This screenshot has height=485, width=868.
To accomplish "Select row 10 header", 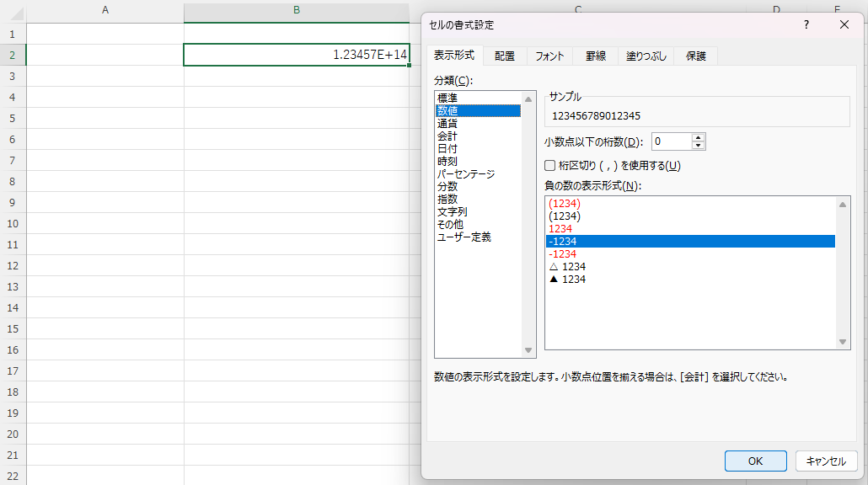I will (x=13, y=223).
